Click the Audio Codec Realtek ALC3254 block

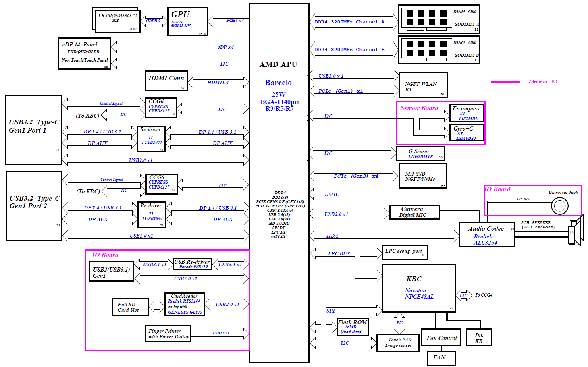[487, 234]
